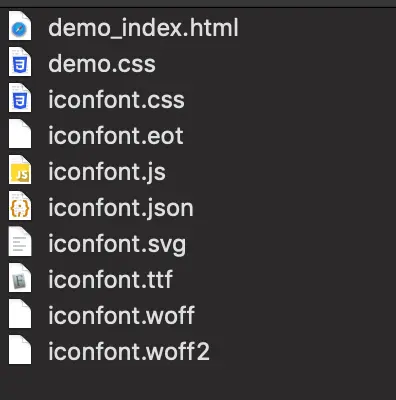This screenshot has height=400, width=396.
Task: Select the iconfont.js file name
Action: (x=107, y=172)
